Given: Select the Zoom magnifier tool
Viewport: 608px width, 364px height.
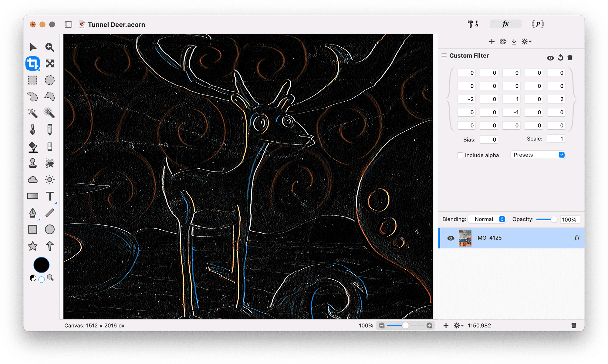Looking at the screenshot, I should coord(50,47).
